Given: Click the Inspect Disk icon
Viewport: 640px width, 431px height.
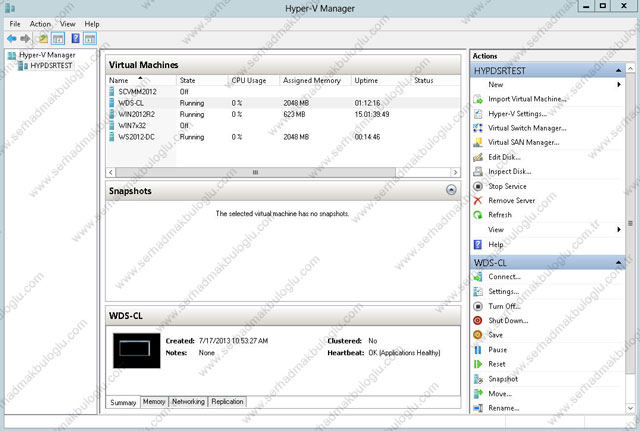Looking at the screenshot, I should click(478, 171).
